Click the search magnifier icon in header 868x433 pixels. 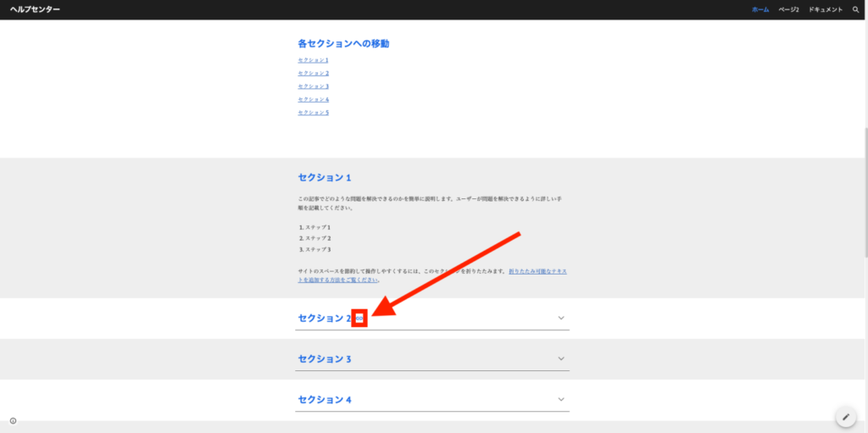[855, 9]
